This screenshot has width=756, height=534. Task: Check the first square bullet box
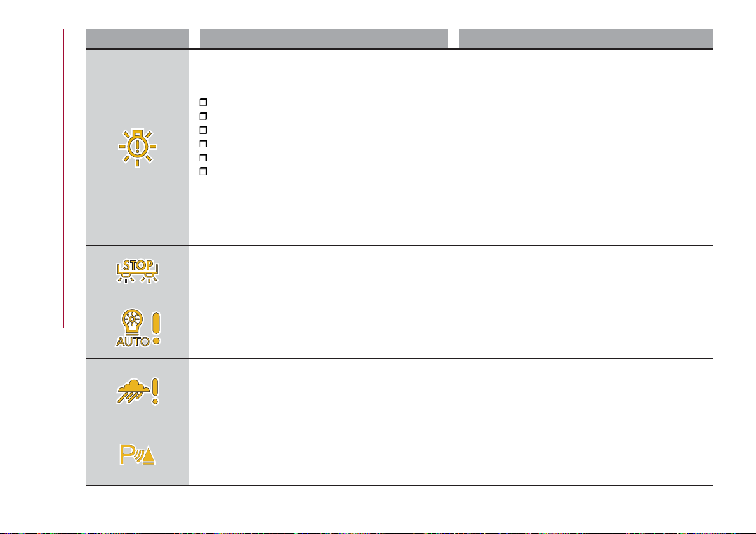pyautogui.click(x=203, y=102)
